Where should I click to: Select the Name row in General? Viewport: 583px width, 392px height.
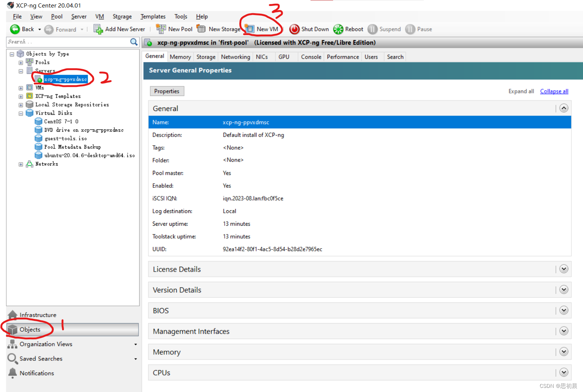click(x=360, y=122)
